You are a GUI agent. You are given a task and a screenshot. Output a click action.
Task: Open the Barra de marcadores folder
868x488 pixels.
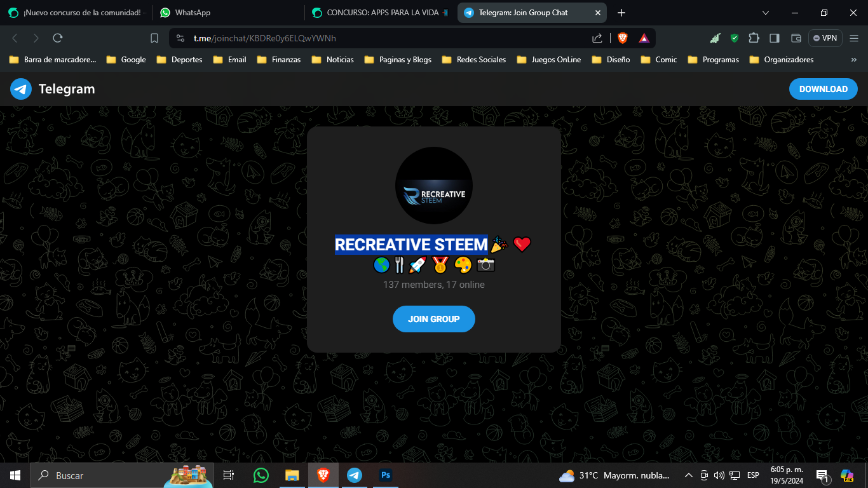(x=53, y=60)
